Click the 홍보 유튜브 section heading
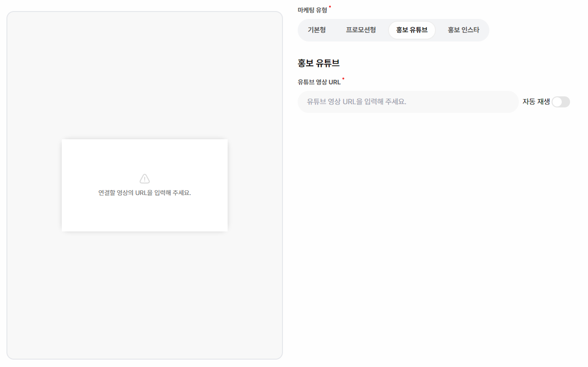This screenshot has height=367, width=588. tap(319, 63)
